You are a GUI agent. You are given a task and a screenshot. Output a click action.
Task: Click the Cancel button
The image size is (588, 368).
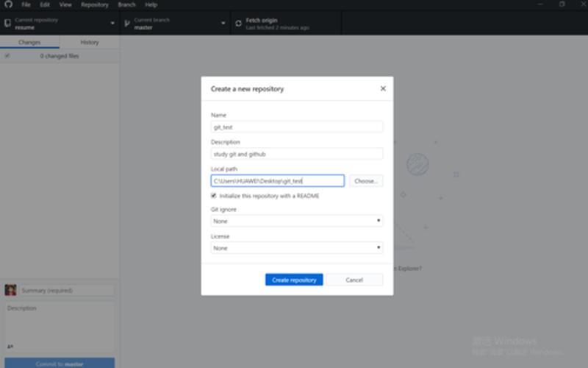(354, 280)
